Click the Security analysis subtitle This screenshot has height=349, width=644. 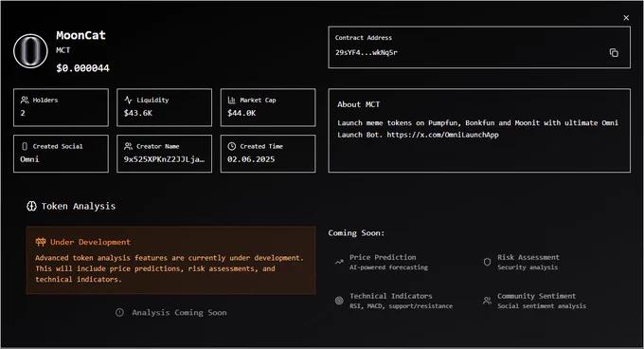click(528, 267)
